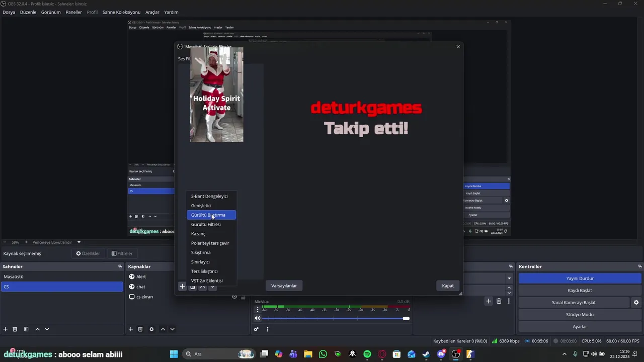The height and width of the screenshot is (362, 644).
Task: Open Discord from the taskbar
Action: coord(441,354)
